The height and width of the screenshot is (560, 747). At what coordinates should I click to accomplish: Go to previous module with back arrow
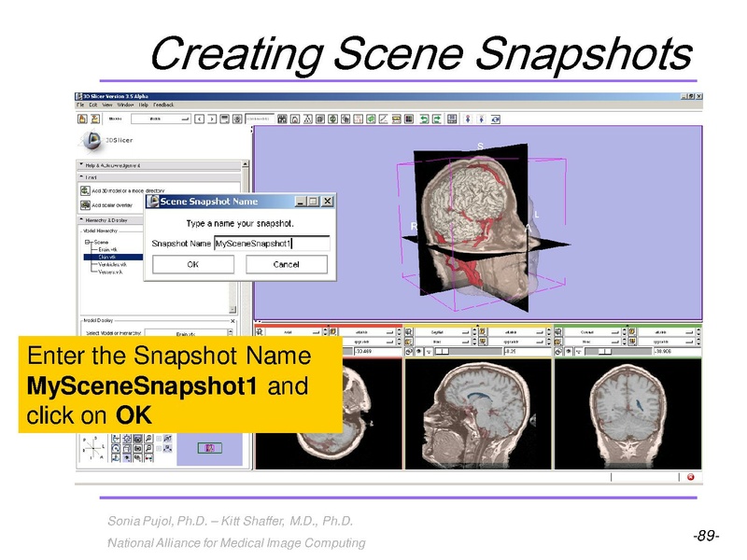tap(199, 119)
